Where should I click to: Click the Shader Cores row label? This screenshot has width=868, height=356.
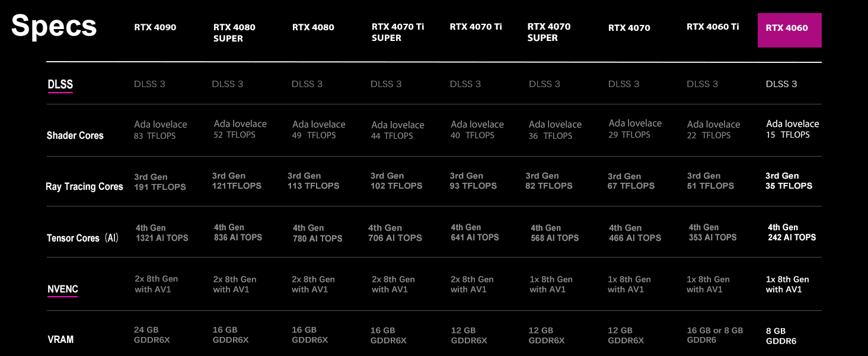[75, 135]
